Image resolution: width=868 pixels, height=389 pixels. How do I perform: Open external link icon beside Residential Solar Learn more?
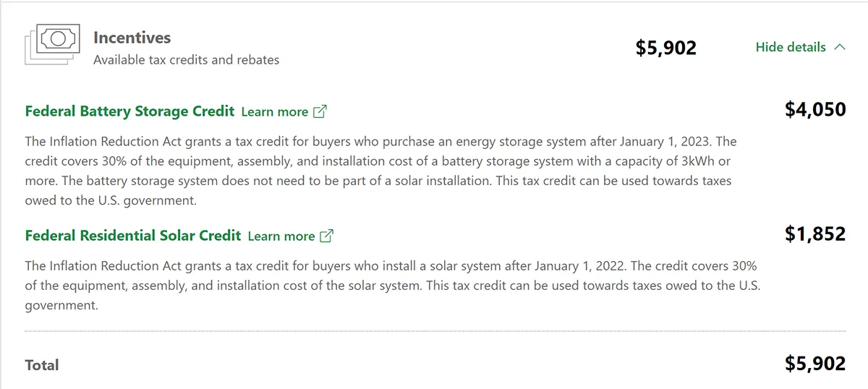[x=326, y=236]
